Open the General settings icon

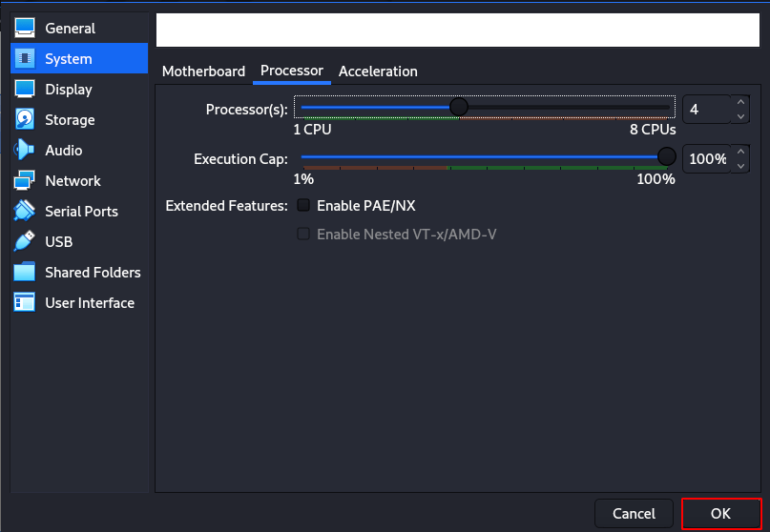point(25,28)
